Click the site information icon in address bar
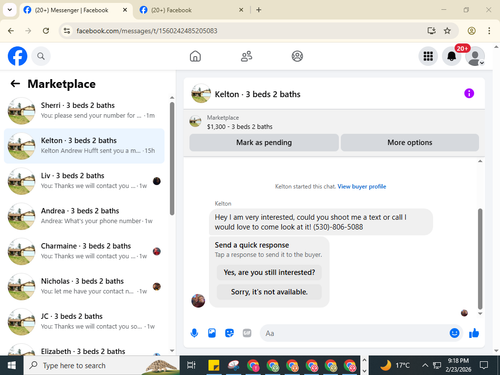 click(x=67, y=31)
